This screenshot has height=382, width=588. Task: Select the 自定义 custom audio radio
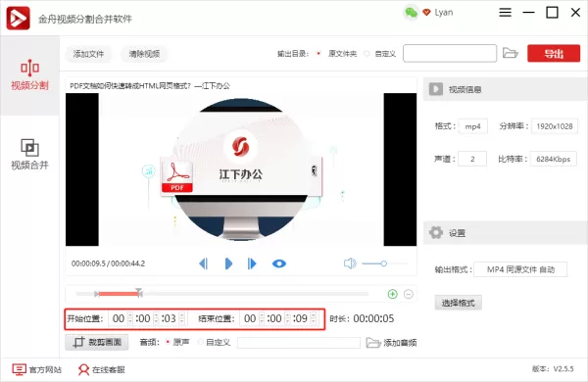click(201, 342)
